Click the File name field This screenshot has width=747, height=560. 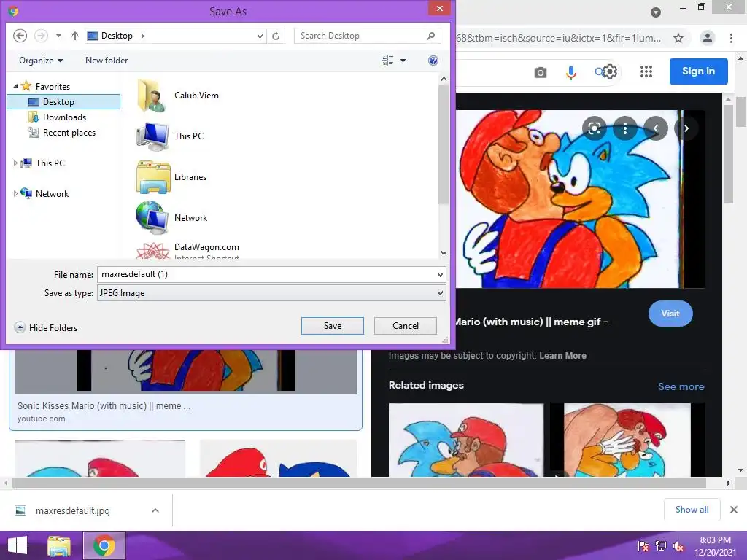click(267, 274)
